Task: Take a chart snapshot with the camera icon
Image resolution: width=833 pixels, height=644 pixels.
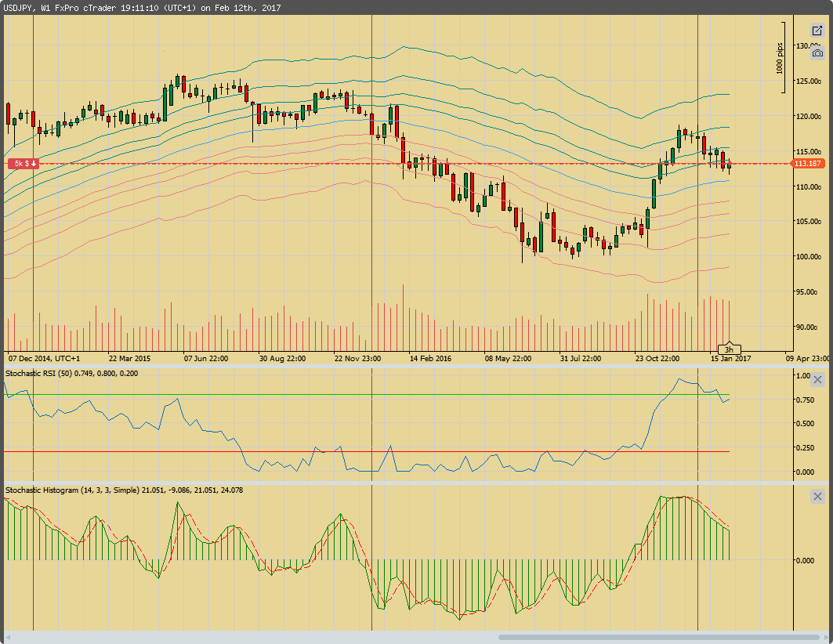Action: coord(816,53)
